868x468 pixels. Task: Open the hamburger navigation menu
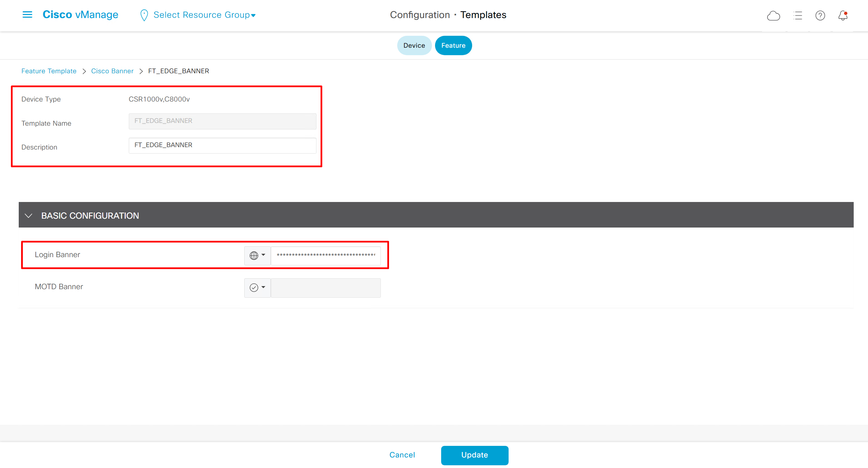(x=27, y=15)
